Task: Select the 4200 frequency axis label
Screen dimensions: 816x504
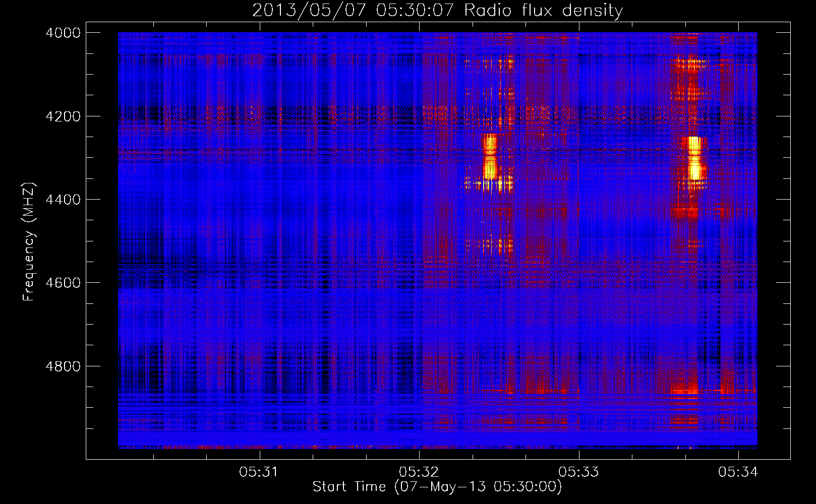Action: tap(63, 116)
